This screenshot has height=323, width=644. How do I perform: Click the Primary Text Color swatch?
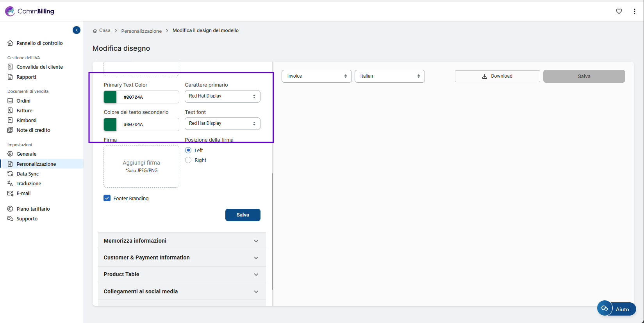(110, 97)
